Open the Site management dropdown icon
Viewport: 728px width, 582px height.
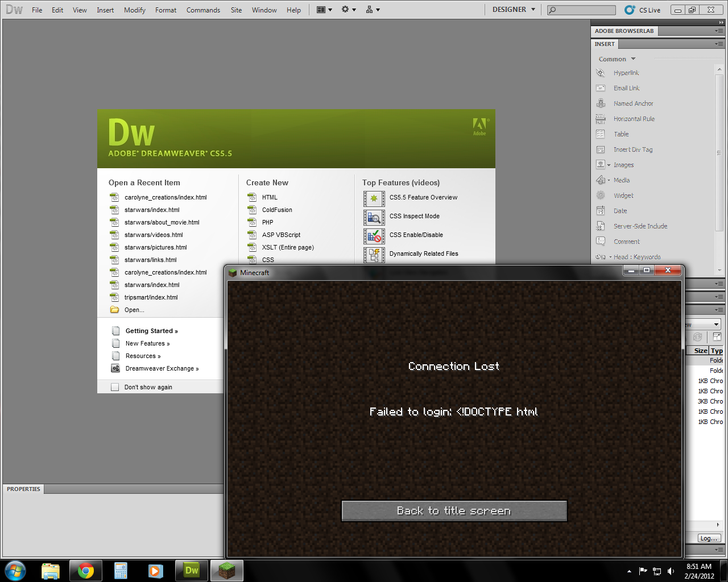point(373,10)
